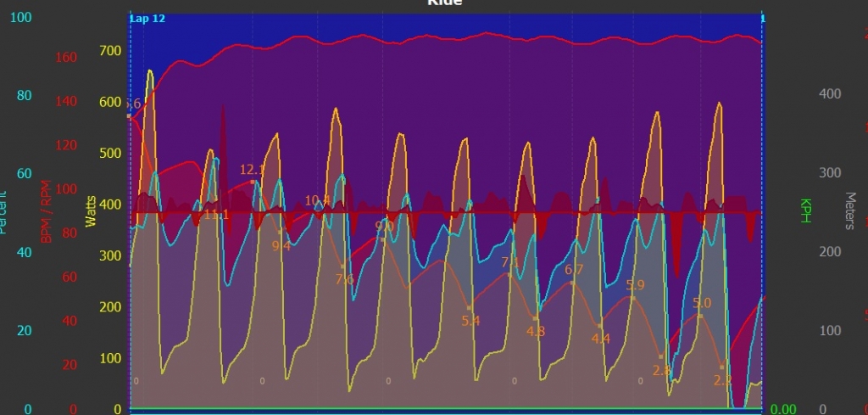Click the green KPH axis title
This screenshot has height=415, width=868.
coord(804,210)
